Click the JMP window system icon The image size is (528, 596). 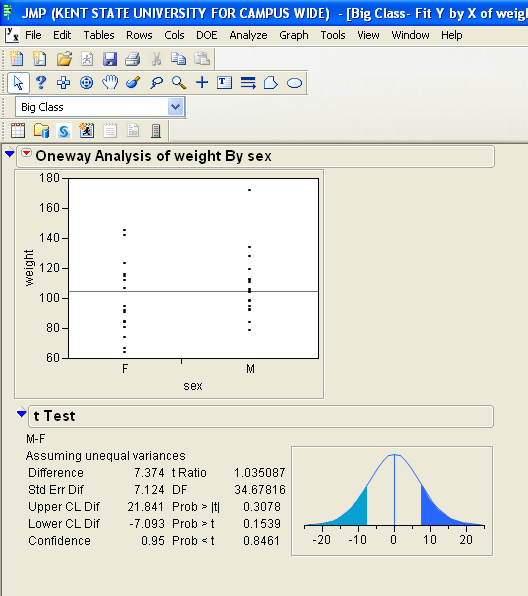click(x=7, y=13)
